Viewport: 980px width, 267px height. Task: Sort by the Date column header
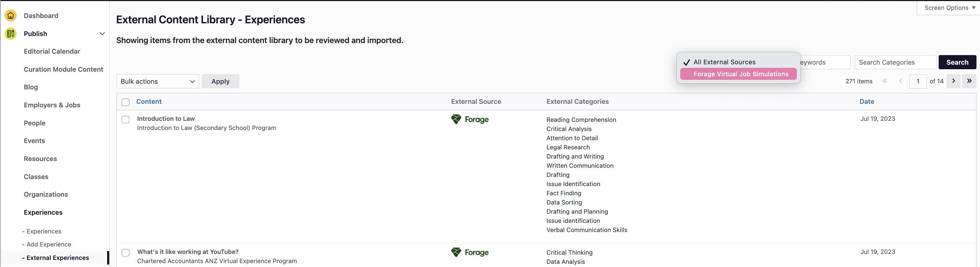[866, 102]
